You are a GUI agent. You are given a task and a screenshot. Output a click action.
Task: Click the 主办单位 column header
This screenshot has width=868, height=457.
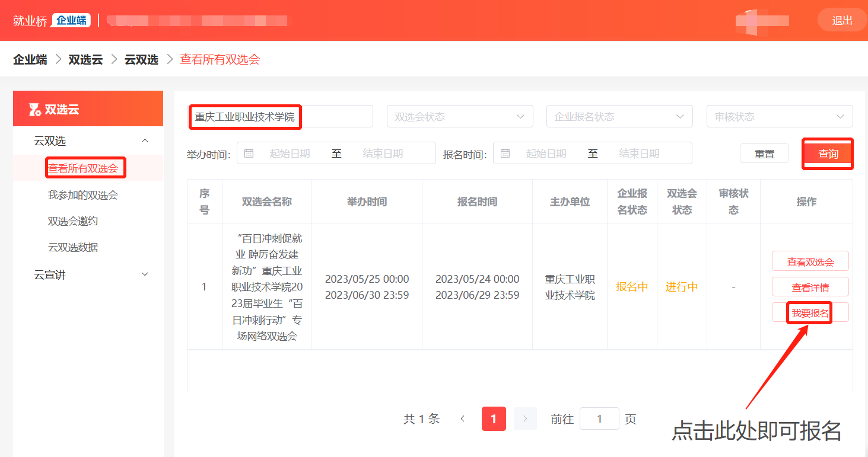pyautogui.click(x=570, y=202)
